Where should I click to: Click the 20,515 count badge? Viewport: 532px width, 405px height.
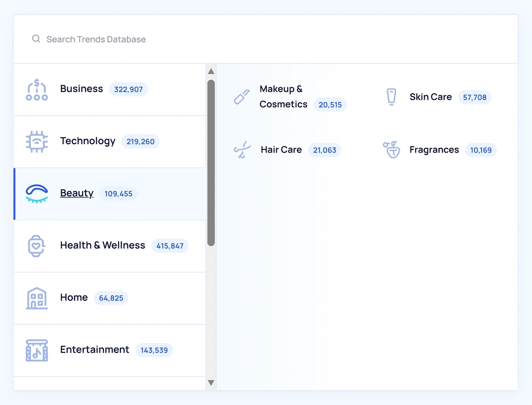click(x=330, y=105)
